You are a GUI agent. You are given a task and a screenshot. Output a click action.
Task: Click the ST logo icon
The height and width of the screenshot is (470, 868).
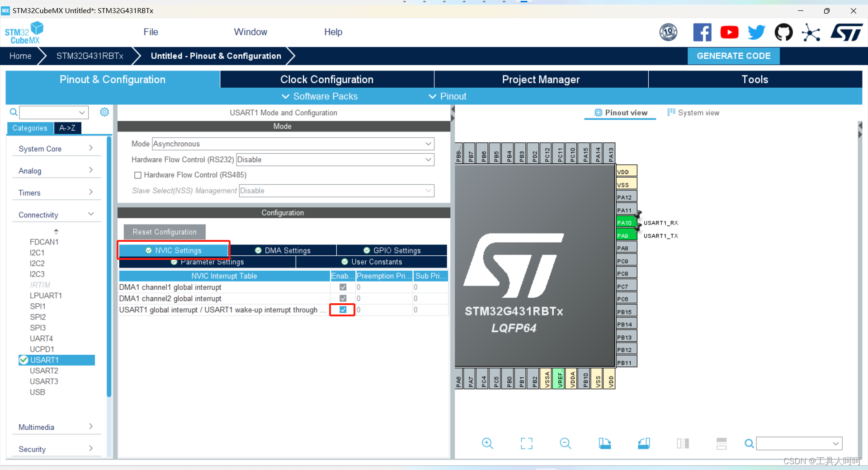[x=847, y=33]
